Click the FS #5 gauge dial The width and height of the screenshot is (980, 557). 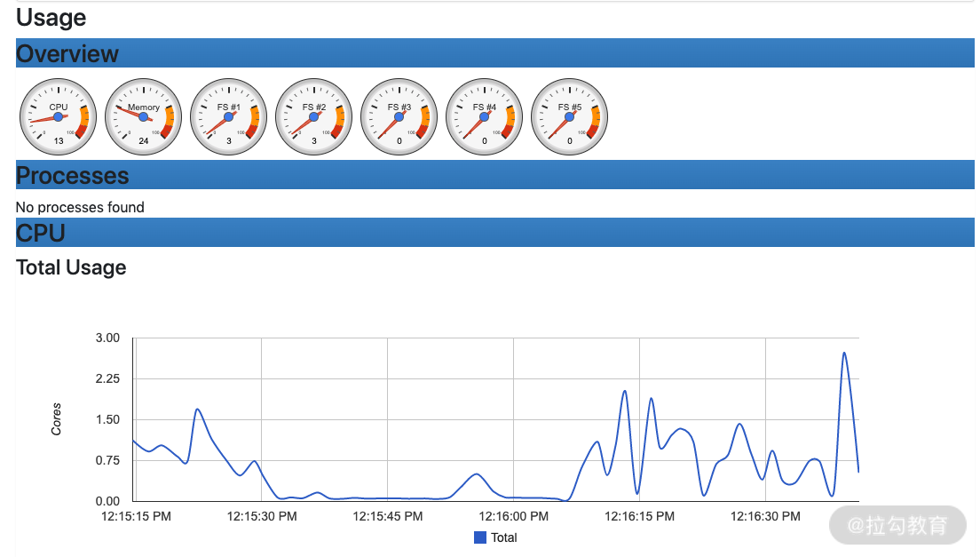569,116
